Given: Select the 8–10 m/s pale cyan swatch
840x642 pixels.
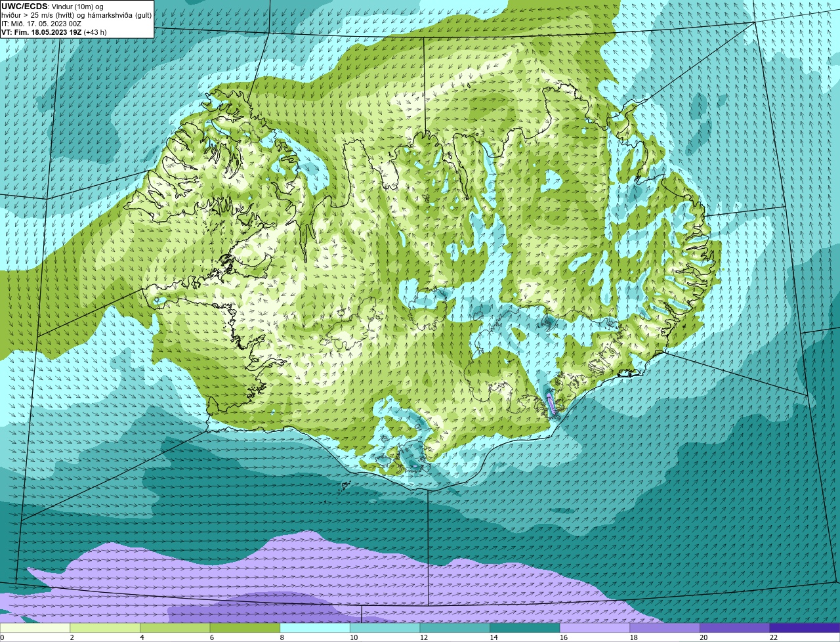Looking at the screenshot, I should tap(315, 628).
